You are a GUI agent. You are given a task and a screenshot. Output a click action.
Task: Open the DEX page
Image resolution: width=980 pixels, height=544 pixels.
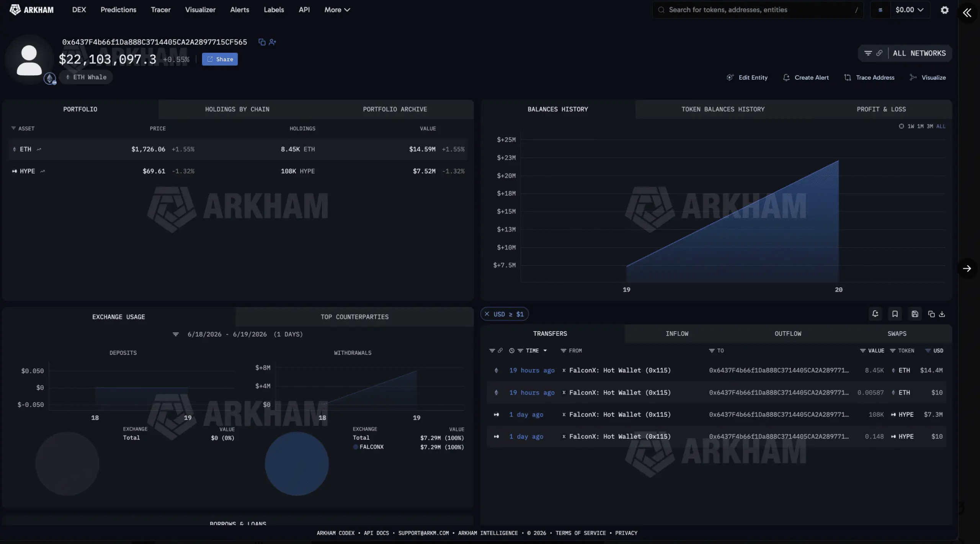click(x=79, y=10)
